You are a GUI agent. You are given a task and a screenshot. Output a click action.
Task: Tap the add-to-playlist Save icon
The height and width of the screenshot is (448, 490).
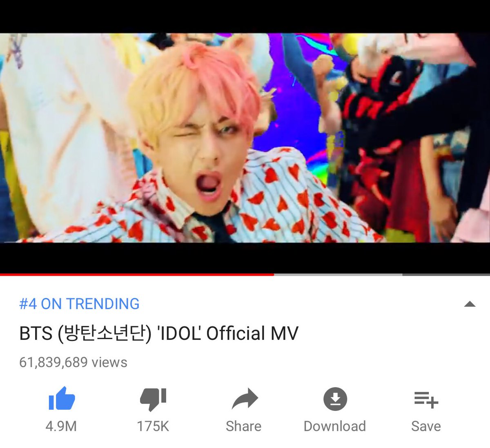tap(426, 399)
